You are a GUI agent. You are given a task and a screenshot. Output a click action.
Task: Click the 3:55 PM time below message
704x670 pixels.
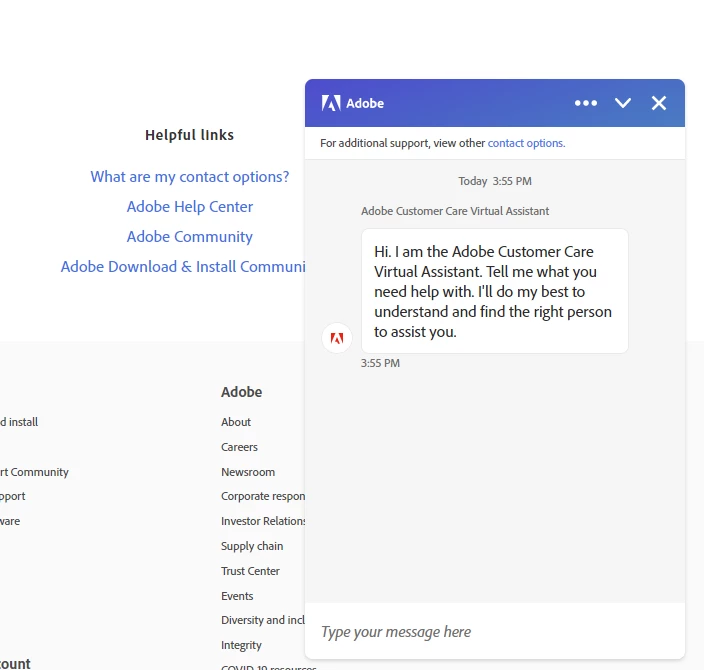pyautogui.click(x=380, y=363)
